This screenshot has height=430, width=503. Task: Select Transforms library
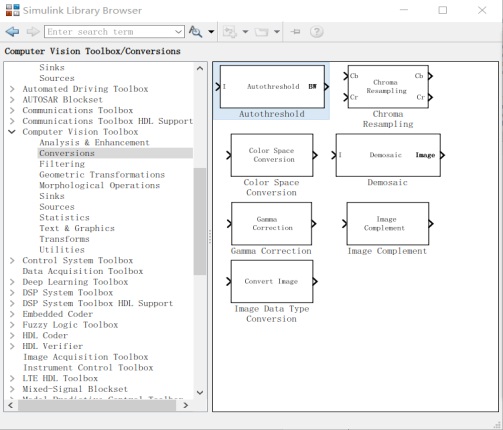pos(64,239)
